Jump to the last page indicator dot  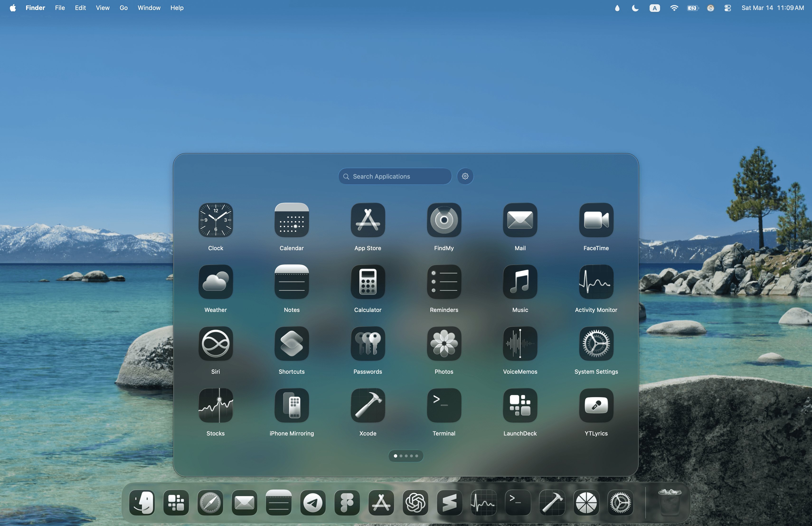pos(417,456)
